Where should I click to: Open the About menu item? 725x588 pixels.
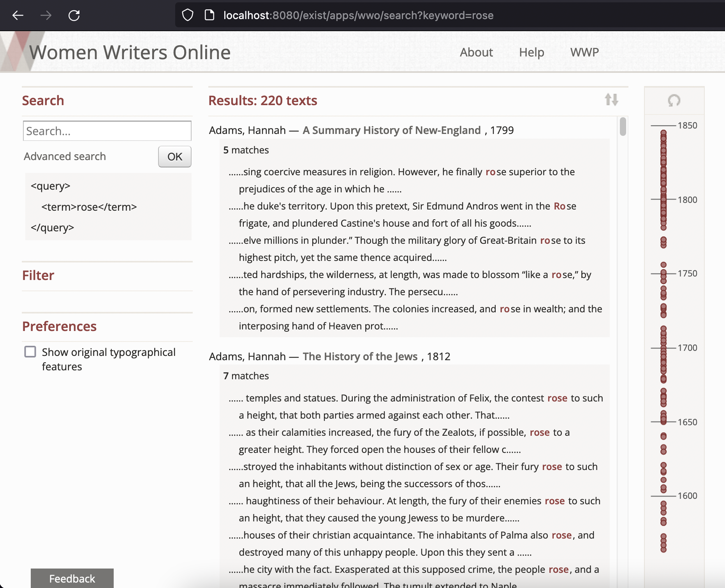[x=476, y=52]
